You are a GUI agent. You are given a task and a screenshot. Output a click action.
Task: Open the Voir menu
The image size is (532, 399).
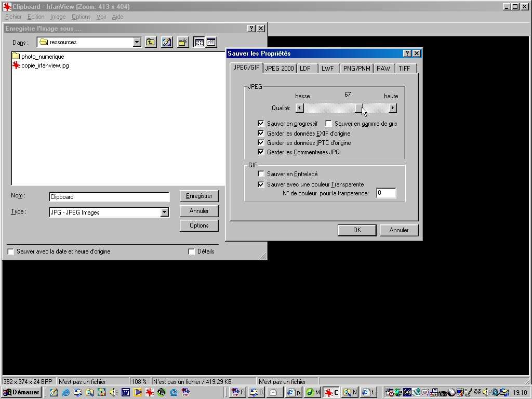click(x=101, y=17)
